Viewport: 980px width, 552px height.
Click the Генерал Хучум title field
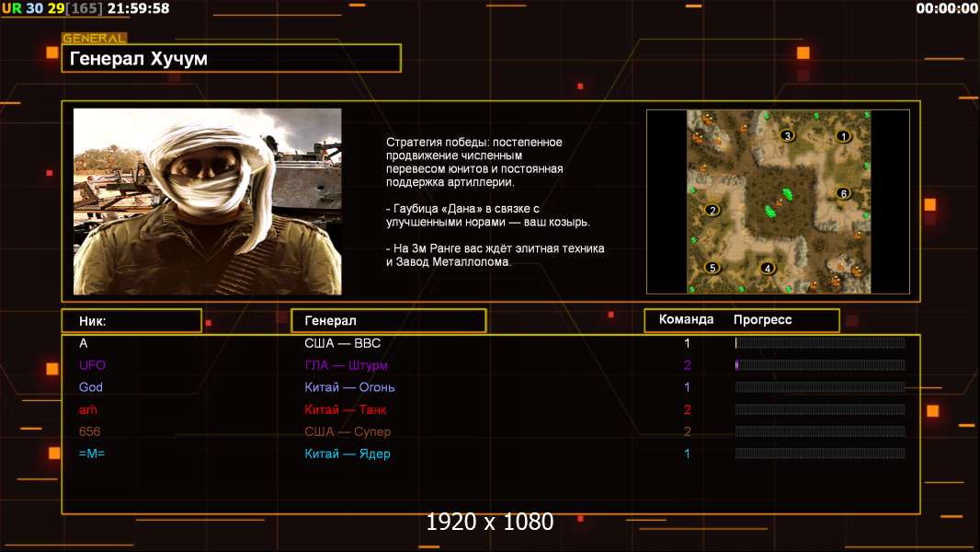(x=231, y=59)
